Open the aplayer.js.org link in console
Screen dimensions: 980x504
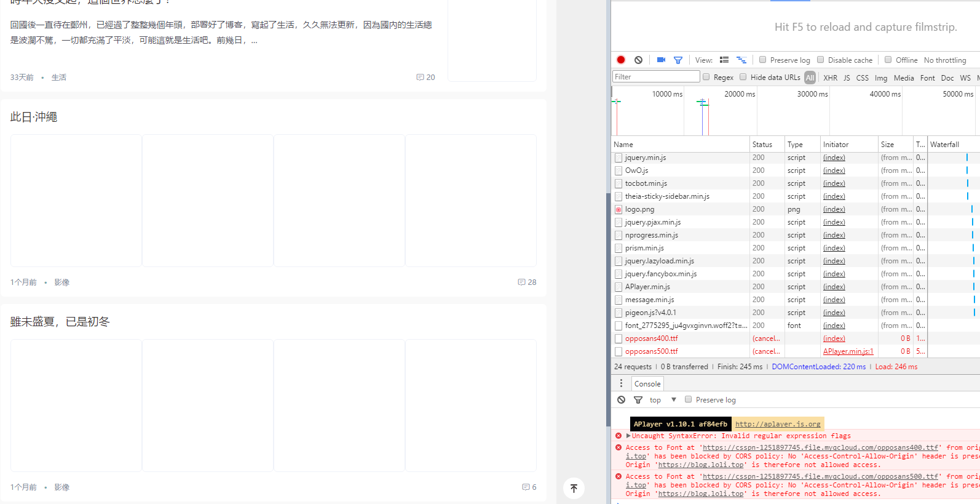click(x=778, y=424)
